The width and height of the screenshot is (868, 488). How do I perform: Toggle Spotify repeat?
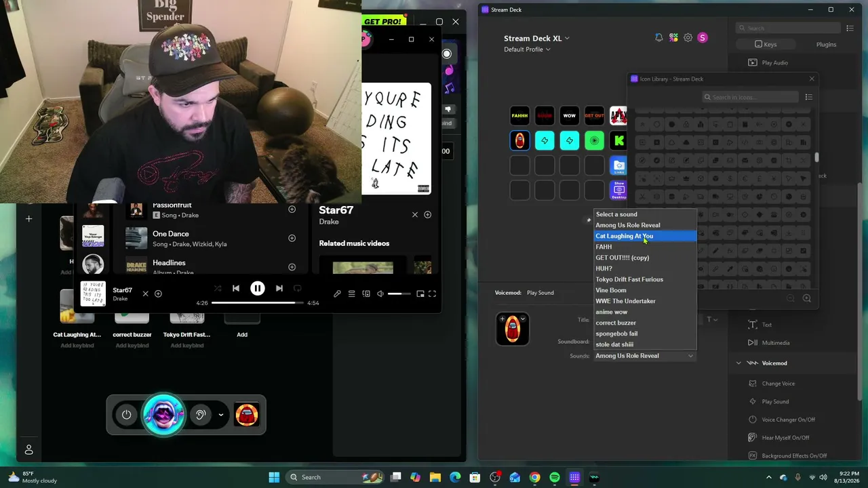tap(297, 289)
